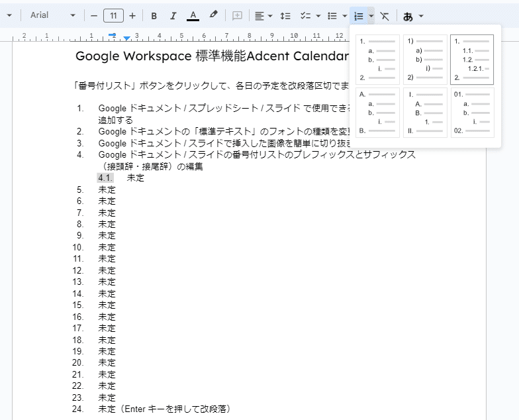The width and height of the screenshot is (519, 420).
Task: Decrease font size with minus button
Action: (x=94, y=16)
